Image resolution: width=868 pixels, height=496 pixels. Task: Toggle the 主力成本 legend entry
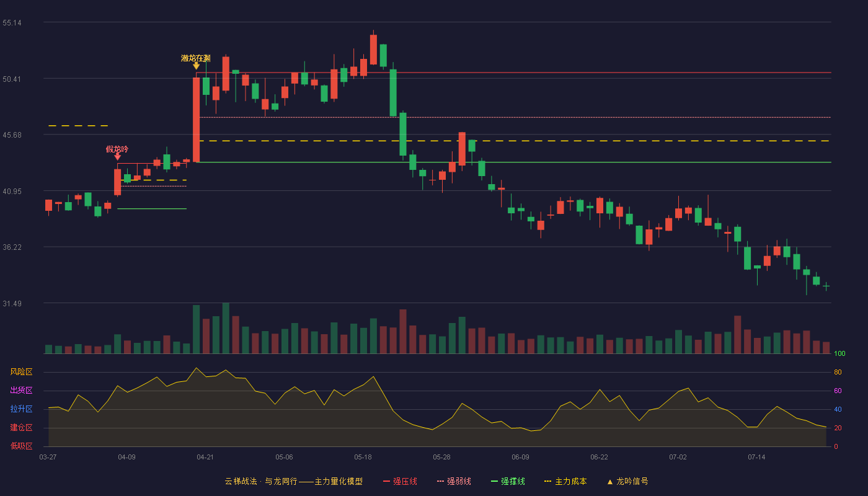tap(565, 482)
